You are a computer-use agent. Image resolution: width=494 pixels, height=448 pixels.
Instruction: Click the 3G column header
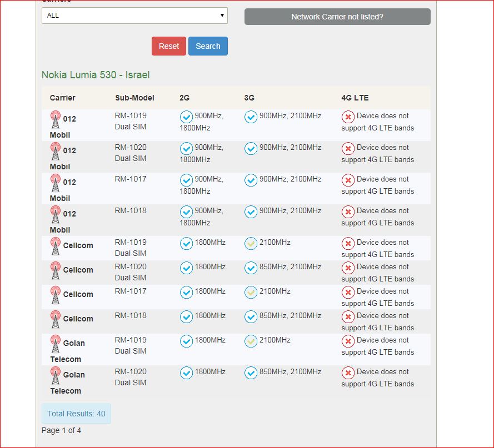tap(249, 98)
